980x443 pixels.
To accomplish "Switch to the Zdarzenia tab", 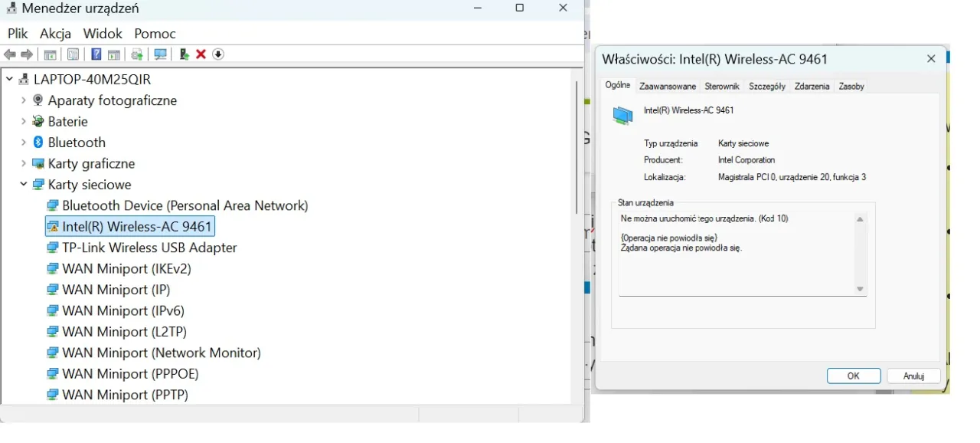I will point(811,86).
